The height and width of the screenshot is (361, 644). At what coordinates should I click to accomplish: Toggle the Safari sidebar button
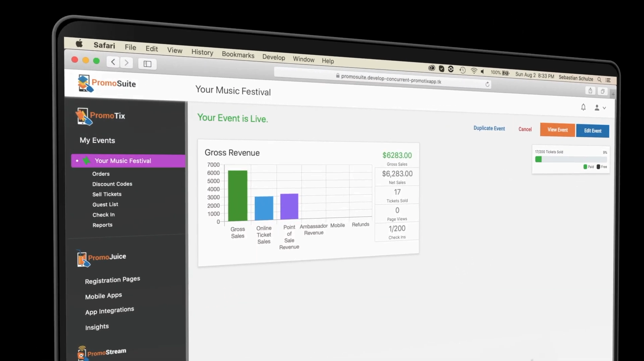[x=147, y=64]
